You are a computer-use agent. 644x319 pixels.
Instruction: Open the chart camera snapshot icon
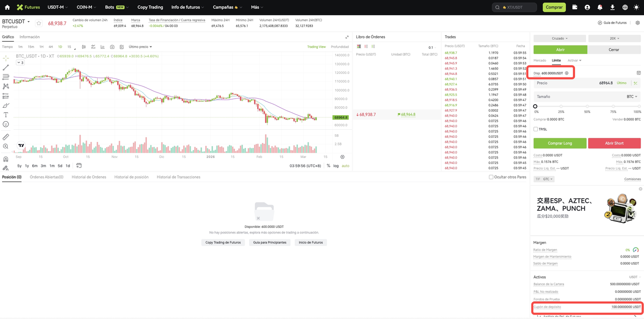pos(112,47)
